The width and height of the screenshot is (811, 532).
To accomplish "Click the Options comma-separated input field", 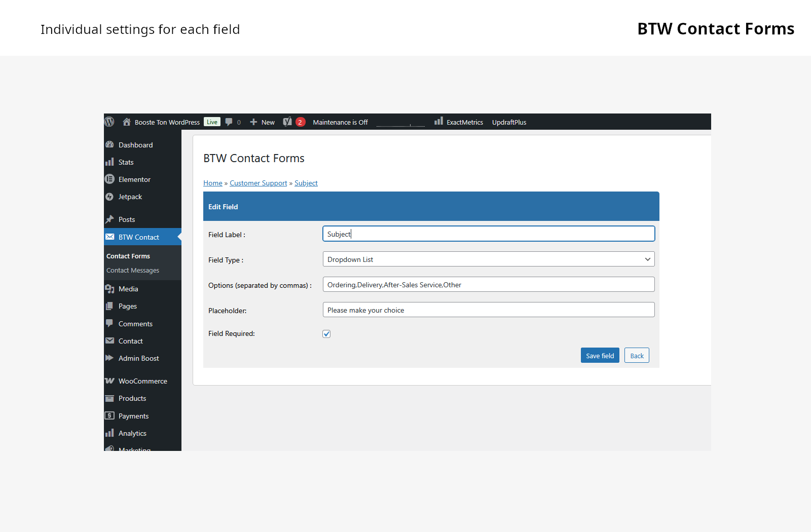I will 488,285.
